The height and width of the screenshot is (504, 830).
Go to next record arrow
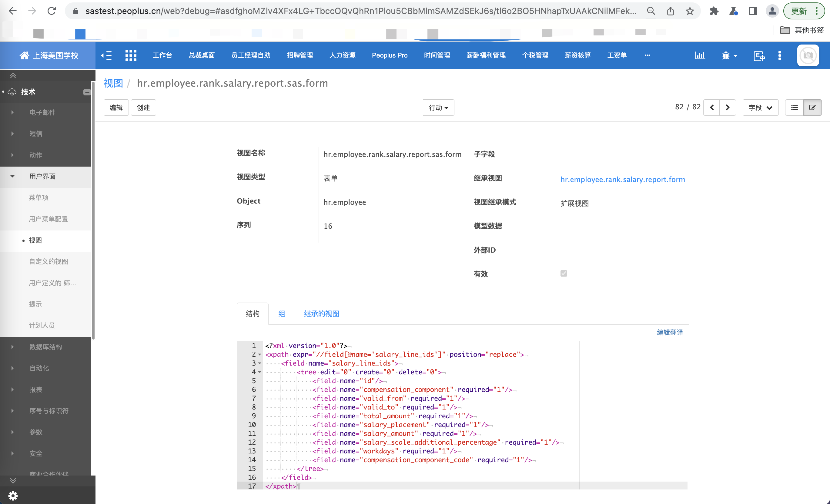pos(728,108)
